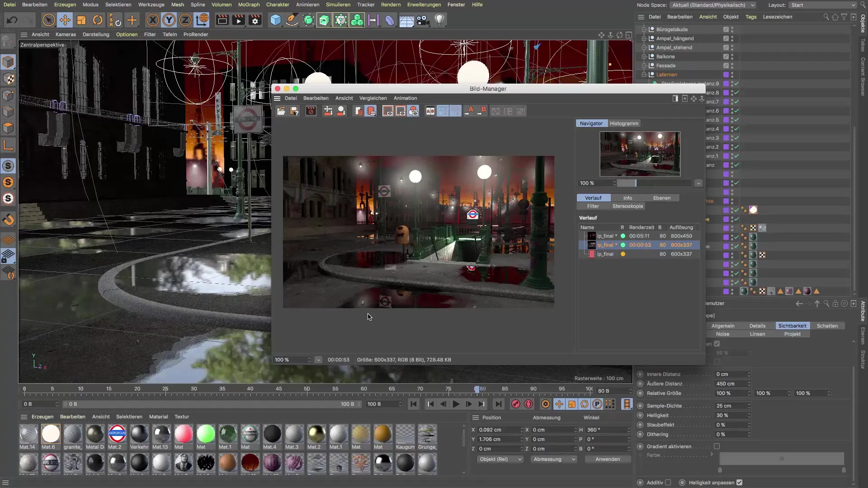Go to start of animation
This screenshot has width=868, height=488.
(x=413, y=404)
